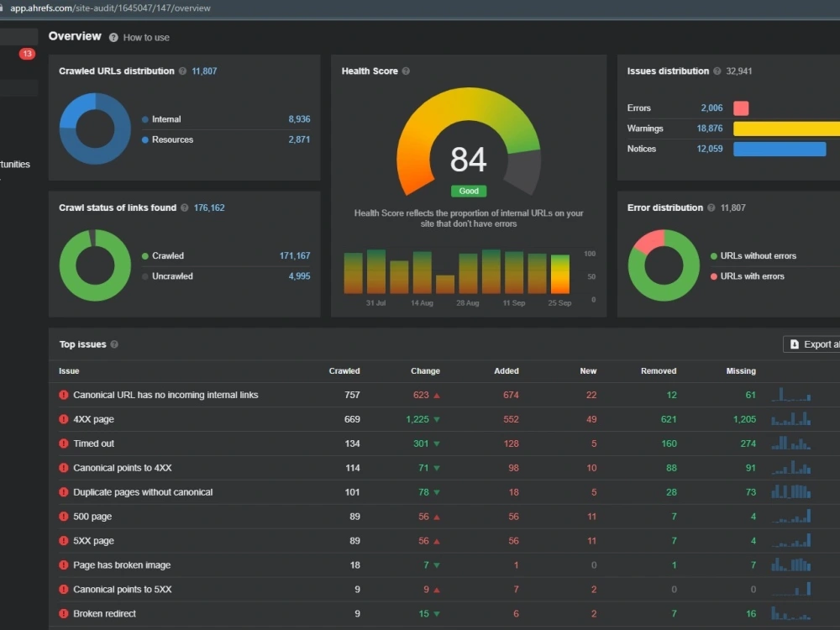Click the 160 removed value in Timed out row
This screenshot has height=630, width=840.
tap(669, 444)
